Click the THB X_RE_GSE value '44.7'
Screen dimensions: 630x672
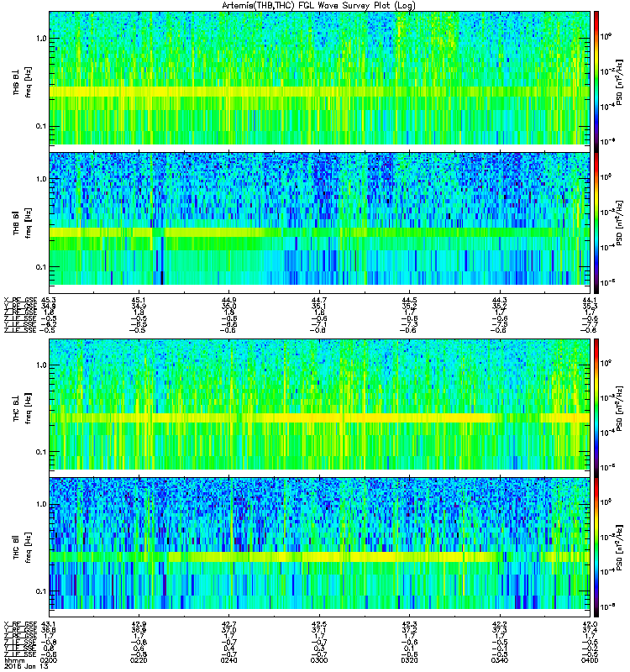tap(319, 300)
